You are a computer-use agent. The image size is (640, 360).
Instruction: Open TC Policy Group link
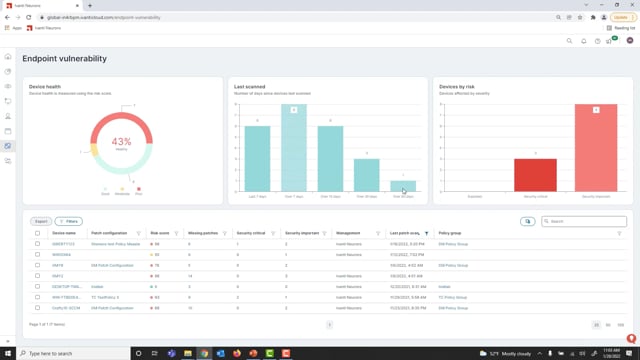[x=453, y=298]
